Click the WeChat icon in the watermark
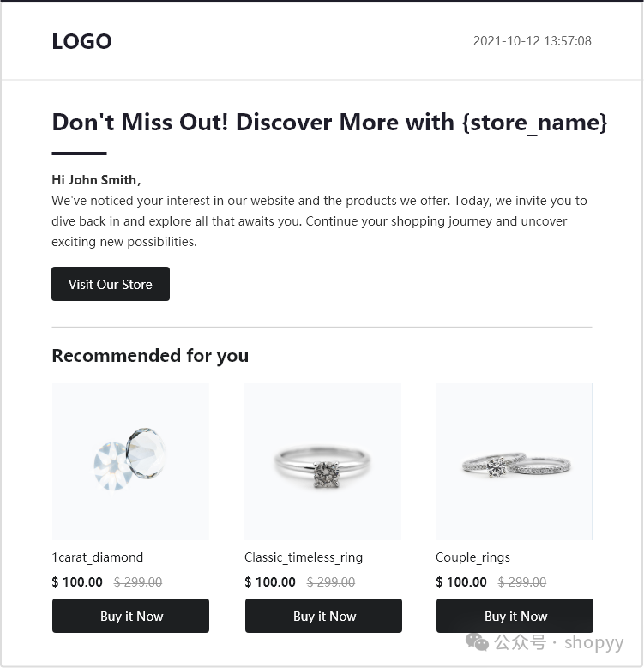This screenshot has width=644, height=668. tap(478, 641)
